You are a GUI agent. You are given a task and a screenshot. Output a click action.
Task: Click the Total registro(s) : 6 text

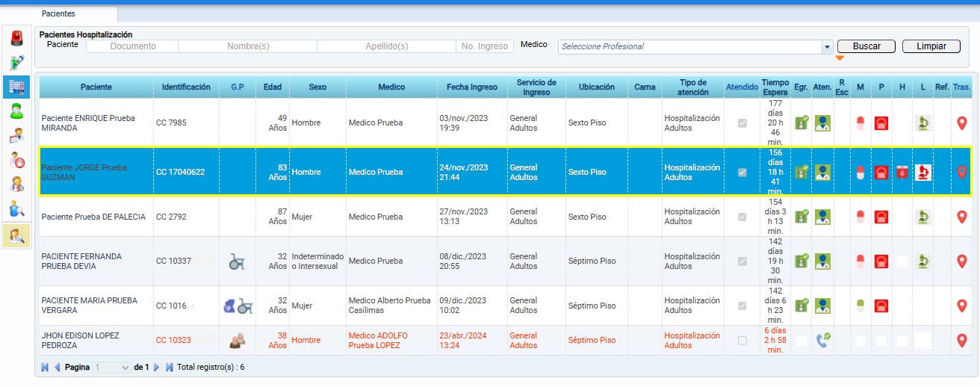tap(211, 368)
